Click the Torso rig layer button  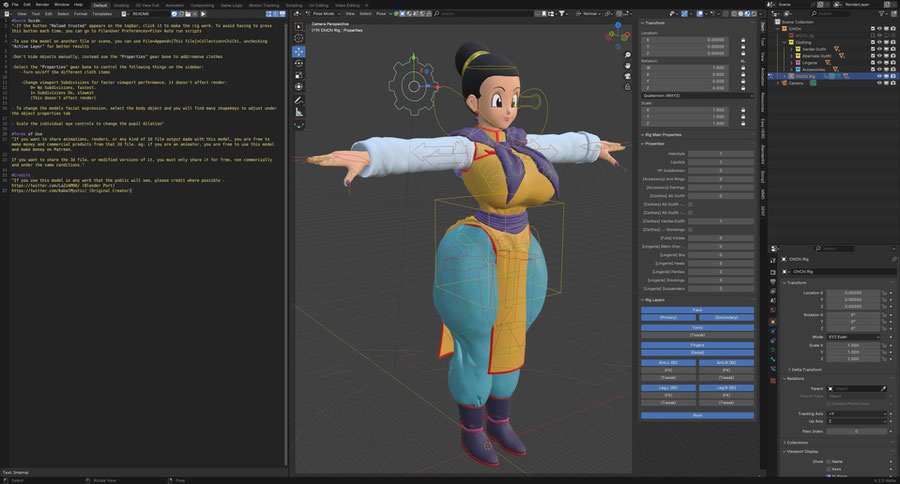pyautogui.click(x=697, y=327)
